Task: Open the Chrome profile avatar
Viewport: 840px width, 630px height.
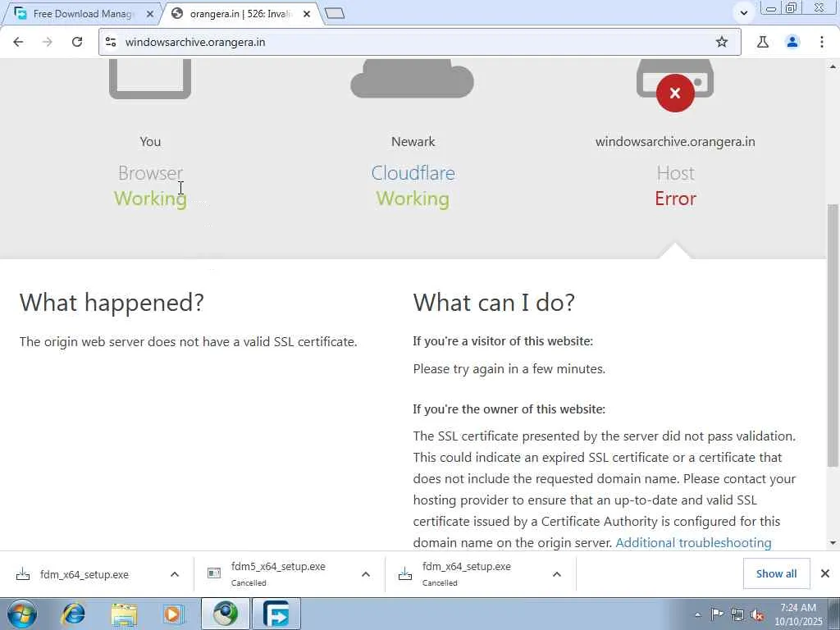Action: pyautogui.click(x=792, y=42)
